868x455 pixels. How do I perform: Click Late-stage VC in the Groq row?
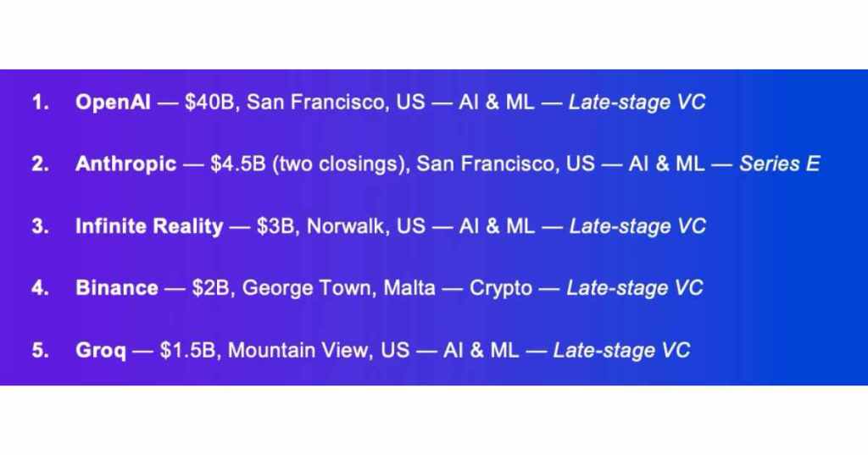tap(621, 350)
